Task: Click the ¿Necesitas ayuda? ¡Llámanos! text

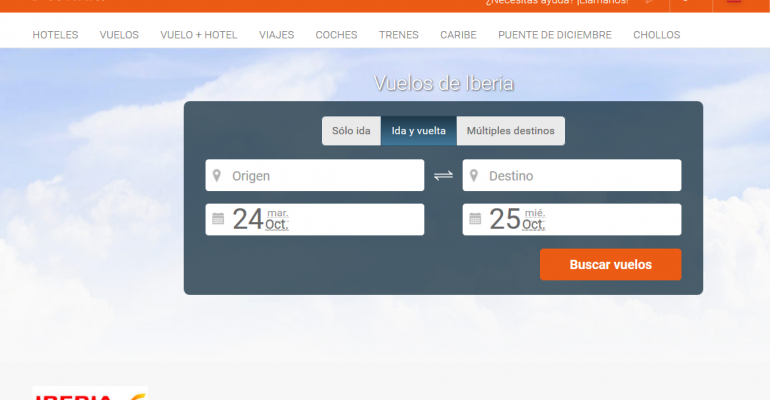Action: click(x=557, y=2)
